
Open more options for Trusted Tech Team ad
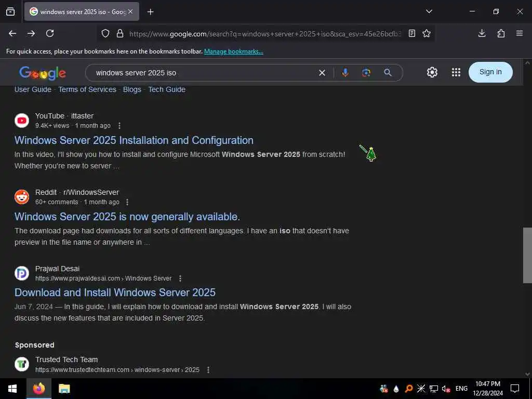[208, 370]
